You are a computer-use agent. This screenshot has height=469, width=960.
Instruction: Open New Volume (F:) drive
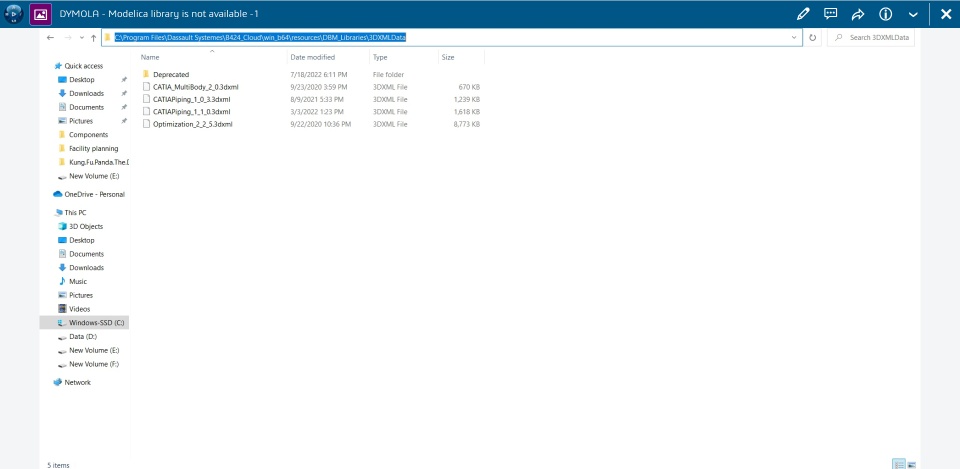(94, 364)
